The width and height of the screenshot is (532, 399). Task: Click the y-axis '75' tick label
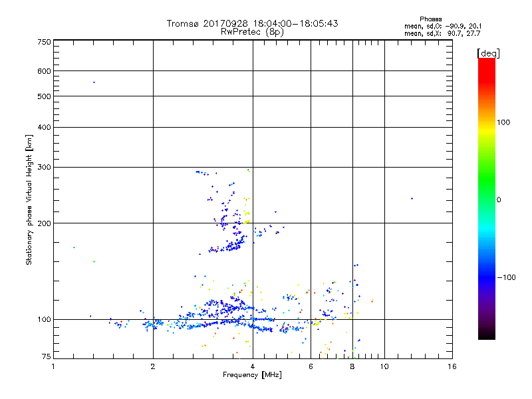[47, 356]
